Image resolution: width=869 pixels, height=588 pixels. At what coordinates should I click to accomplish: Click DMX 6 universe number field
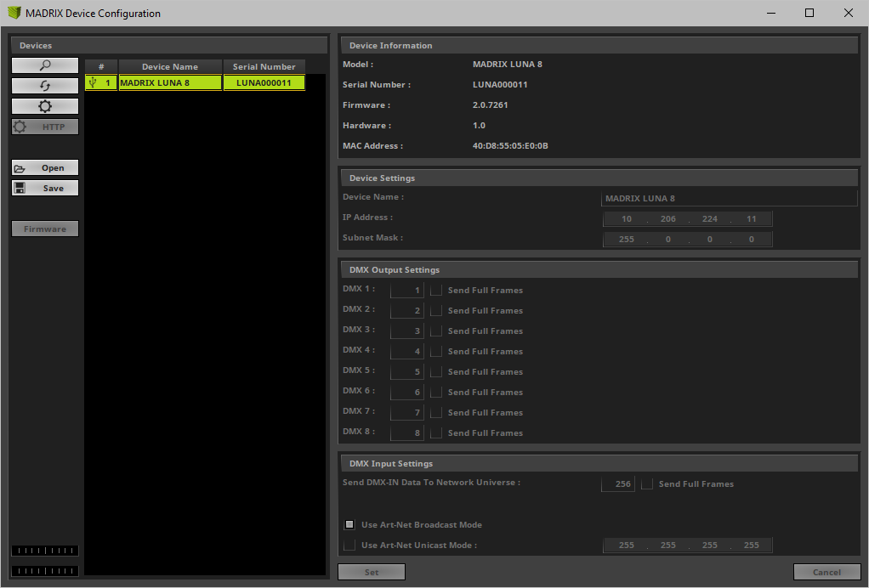tap(406, 392)
